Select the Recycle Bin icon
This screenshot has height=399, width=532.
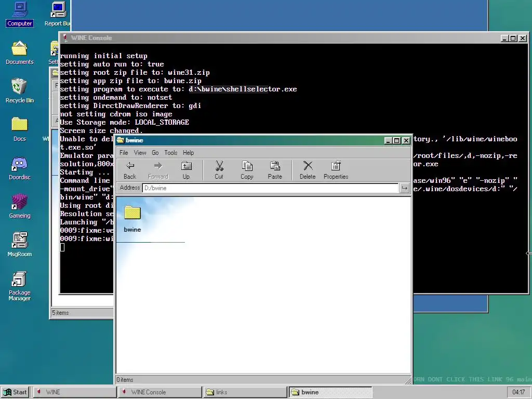coord(20,91)
